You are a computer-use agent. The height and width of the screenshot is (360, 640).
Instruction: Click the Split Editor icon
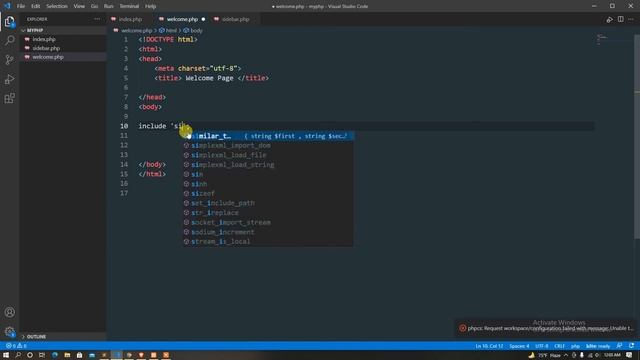620,19
